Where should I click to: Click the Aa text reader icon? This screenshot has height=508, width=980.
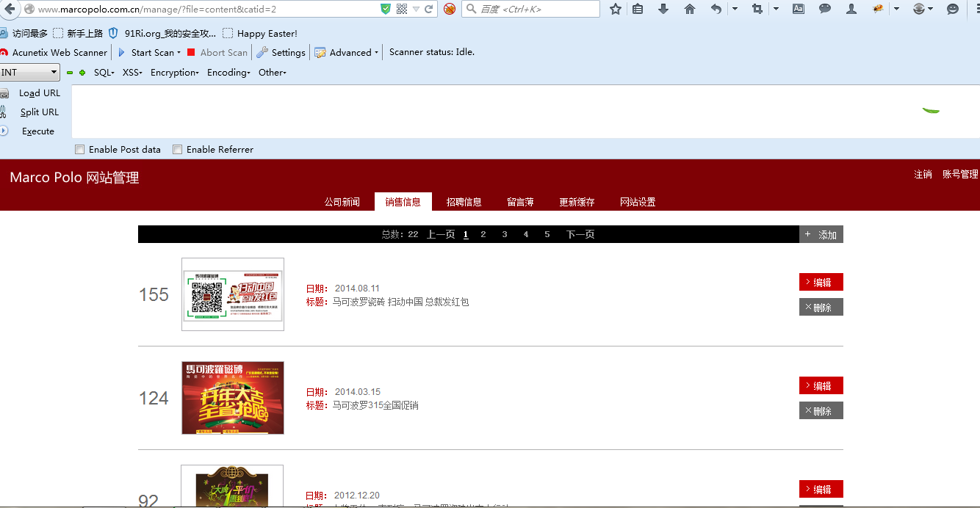799,9
